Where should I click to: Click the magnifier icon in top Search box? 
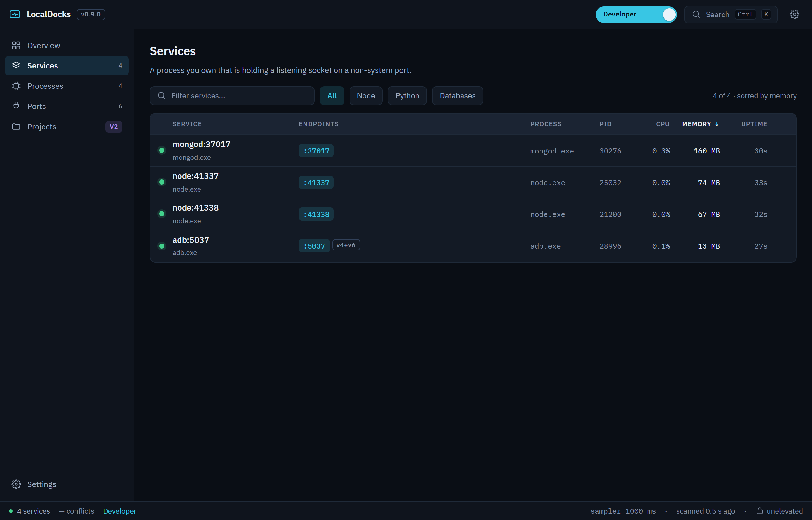pos(696,14)
